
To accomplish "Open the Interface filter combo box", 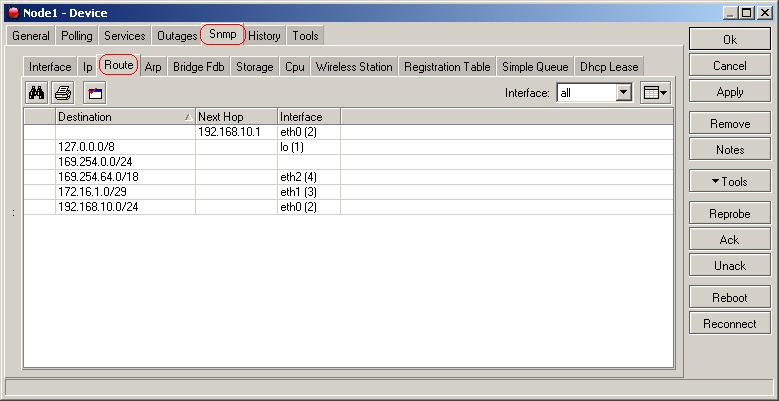I will click(594, 92).
